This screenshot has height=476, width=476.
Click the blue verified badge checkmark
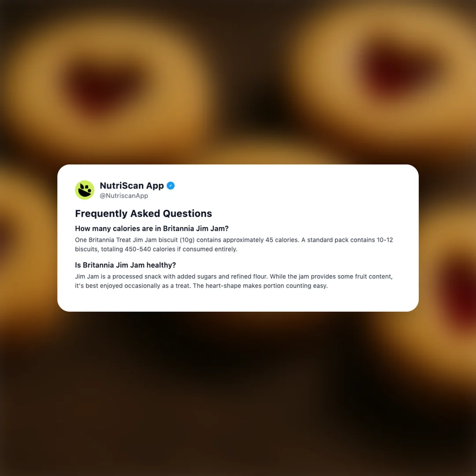(171, 186)
